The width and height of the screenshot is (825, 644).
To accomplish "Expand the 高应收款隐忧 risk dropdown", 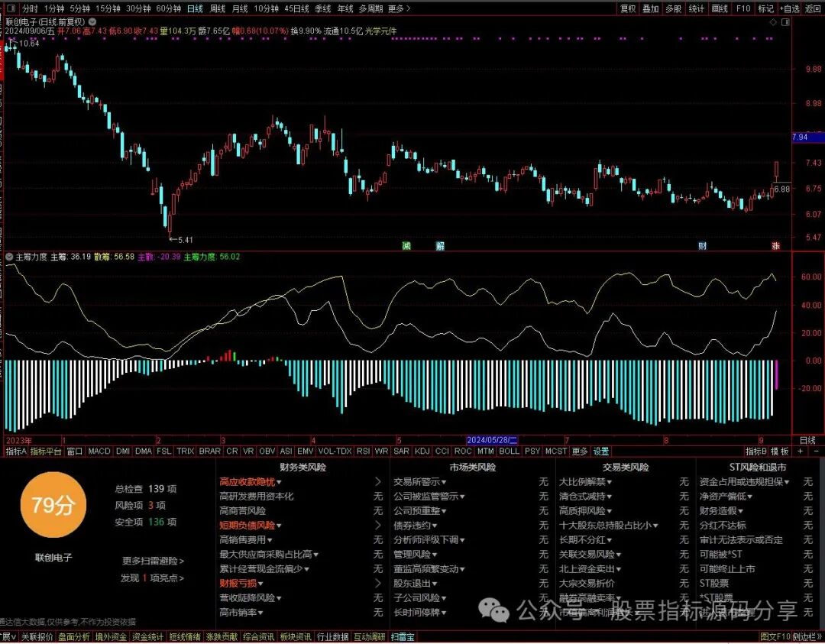I will pyautogui.click(x=280, y=482).
